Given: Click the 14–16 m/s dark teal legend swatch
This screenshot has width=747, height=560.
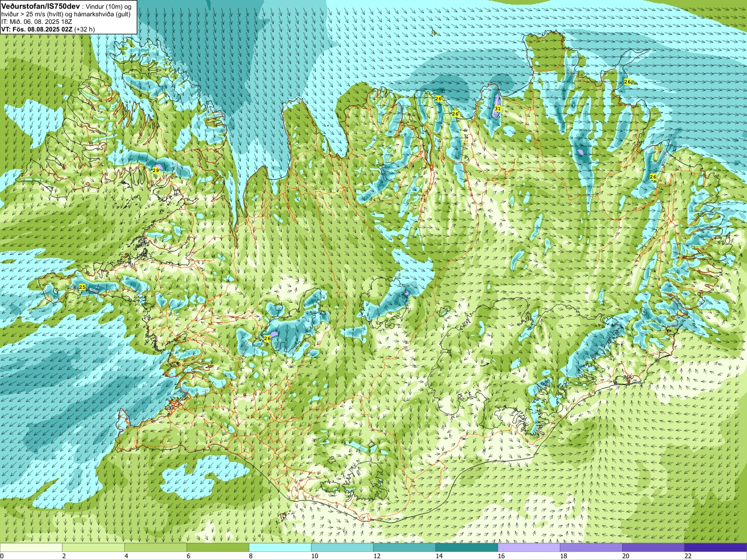Looking at the screenshot, I should coord(467,548).
